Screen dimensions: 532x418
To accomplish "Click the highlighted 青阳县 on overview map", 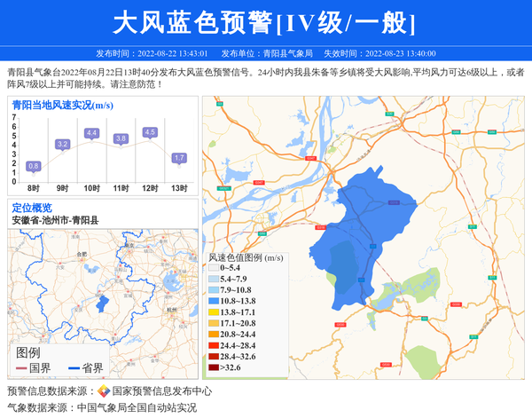I will pos(102,303).
